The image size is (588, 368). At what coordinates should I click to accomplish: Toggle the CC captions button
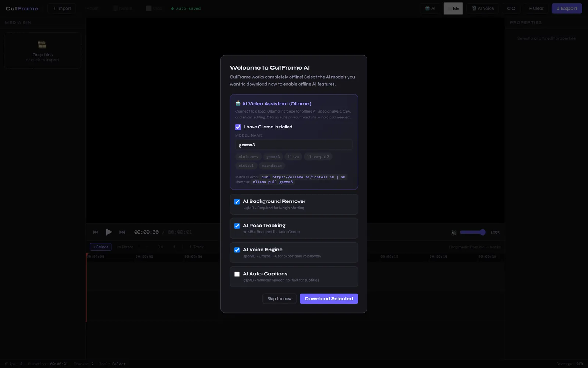(x=511, y=8)
